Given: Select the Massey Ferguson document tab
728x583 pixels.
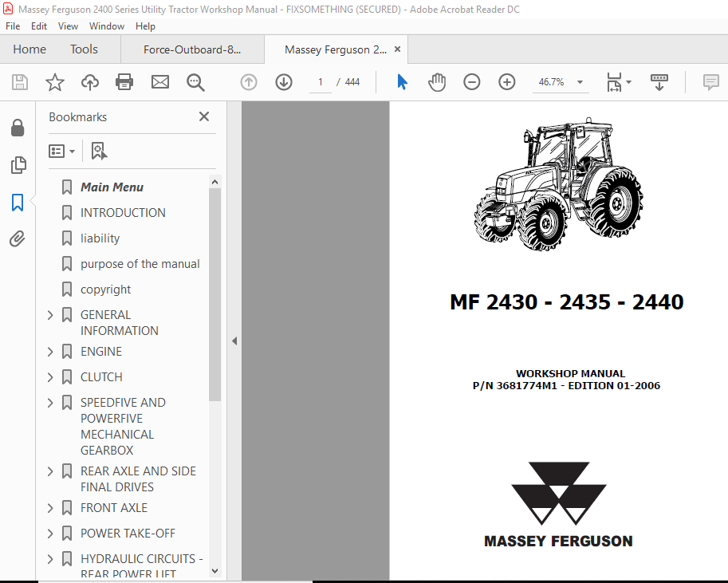Looking at the screenshot, I should (x=336, y=49).
